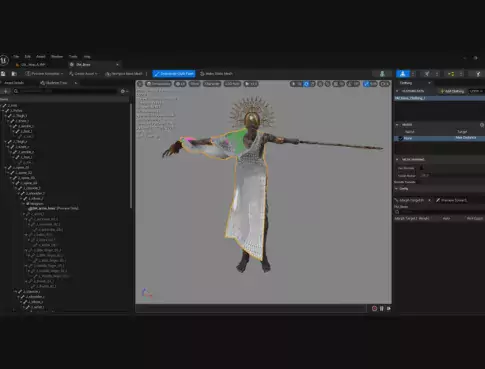Click the step forward button below viewport
The height and width of the screenshot is (369, 485).
pos(389,309)
